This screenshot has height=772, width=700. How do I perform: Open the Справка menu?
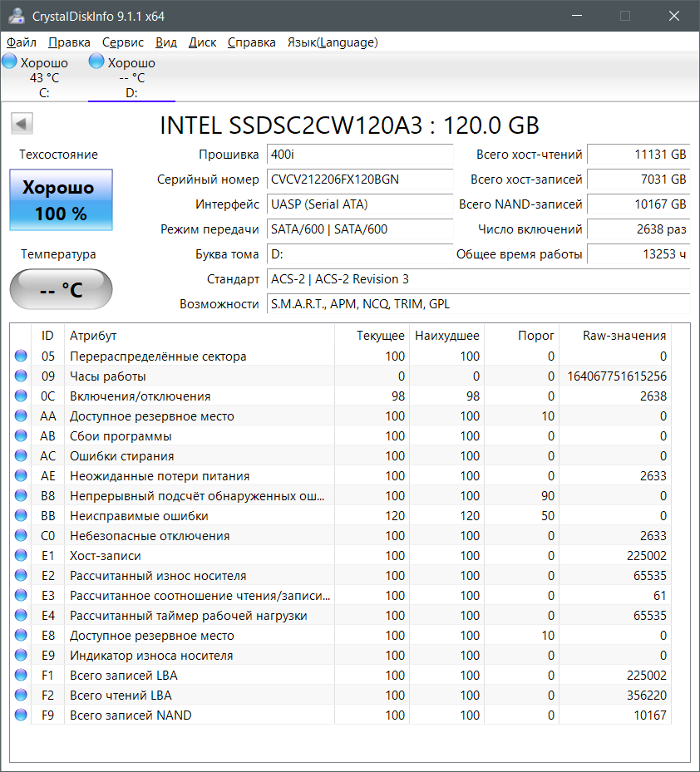pos(252,43)
